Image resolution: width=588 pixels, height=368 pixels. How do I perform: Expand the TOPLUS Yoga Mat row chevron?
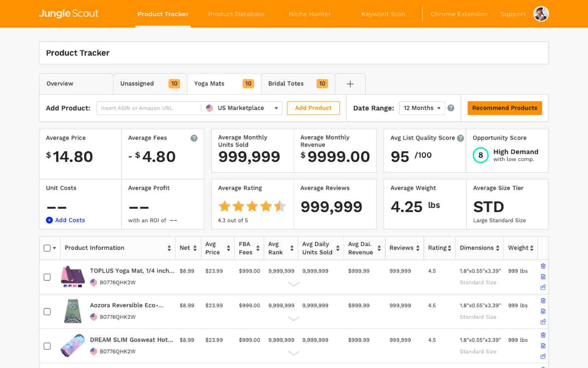(294, 284)
